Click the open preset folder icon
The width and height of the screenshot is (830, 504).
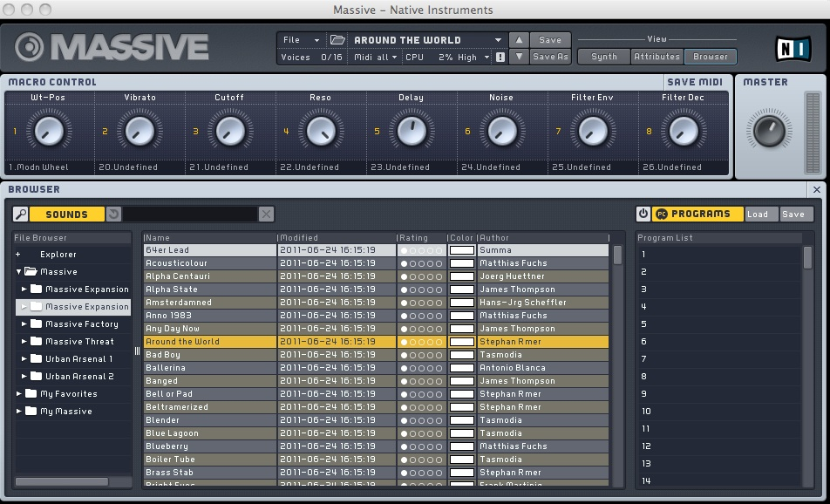click(337, 40)
